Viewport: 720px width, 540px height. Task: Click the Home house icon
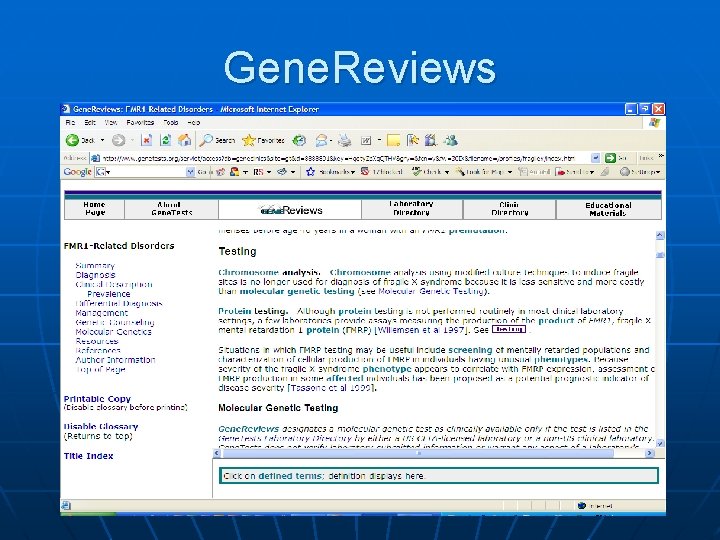tap(185, 140)
